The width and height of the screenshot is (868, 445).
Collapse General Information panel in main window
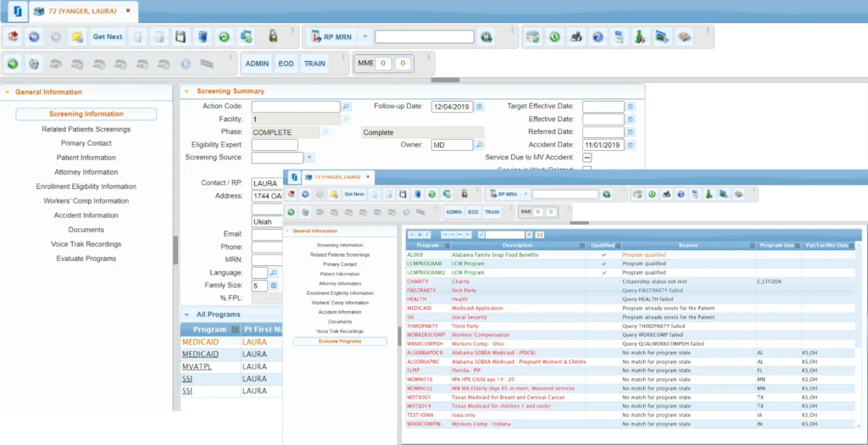coord(7,92)
